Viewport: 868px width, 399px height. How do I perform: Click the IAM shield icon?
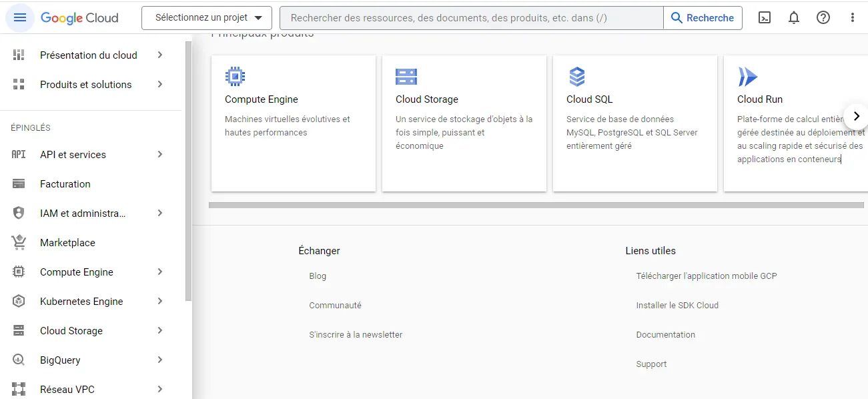coord(19,214)
